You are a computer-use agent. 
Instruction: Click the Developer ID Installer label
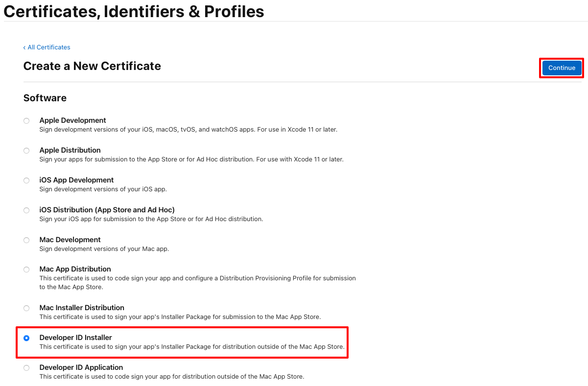75,338
